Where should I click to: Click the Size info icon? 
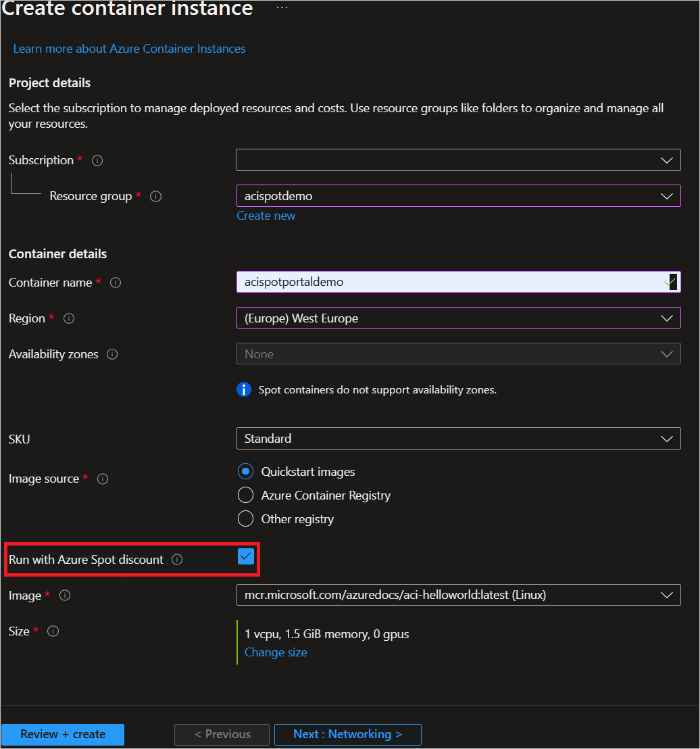(53, 631)
